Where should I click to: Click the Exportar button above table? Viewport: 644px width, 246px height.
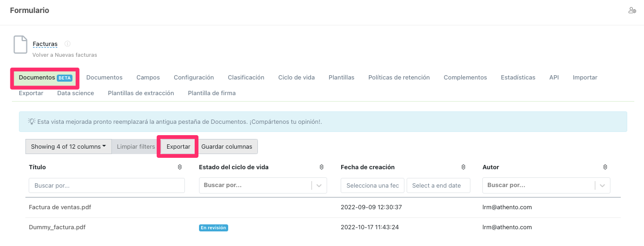pyautogui.click(x=178, y=147)
